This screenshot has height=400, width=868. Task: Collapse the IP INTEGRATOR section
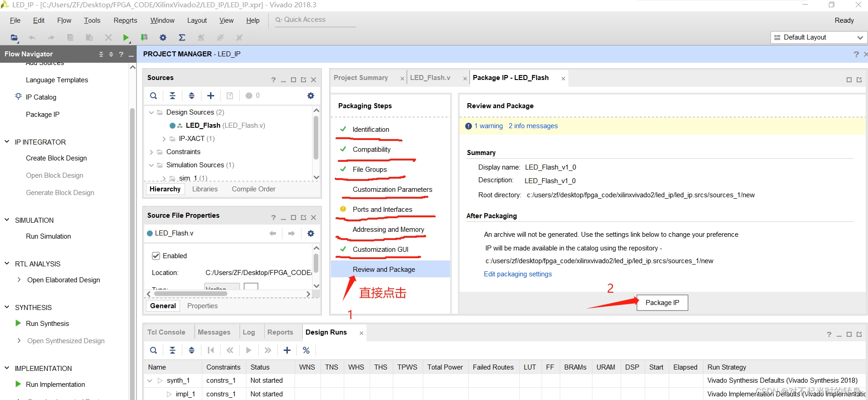(x=7, y=142)
